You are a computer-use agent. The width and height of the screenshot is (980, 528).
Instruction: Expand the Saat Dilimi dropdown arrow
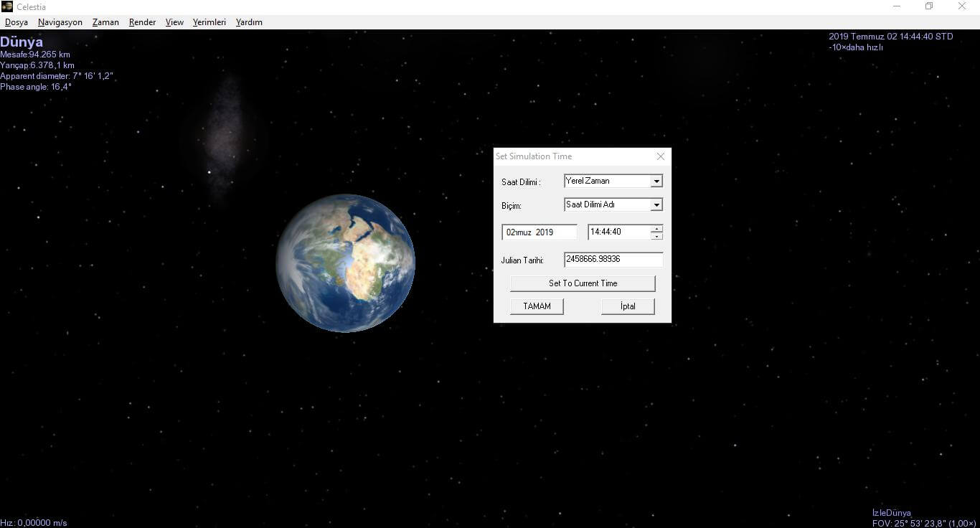(656, 181)
